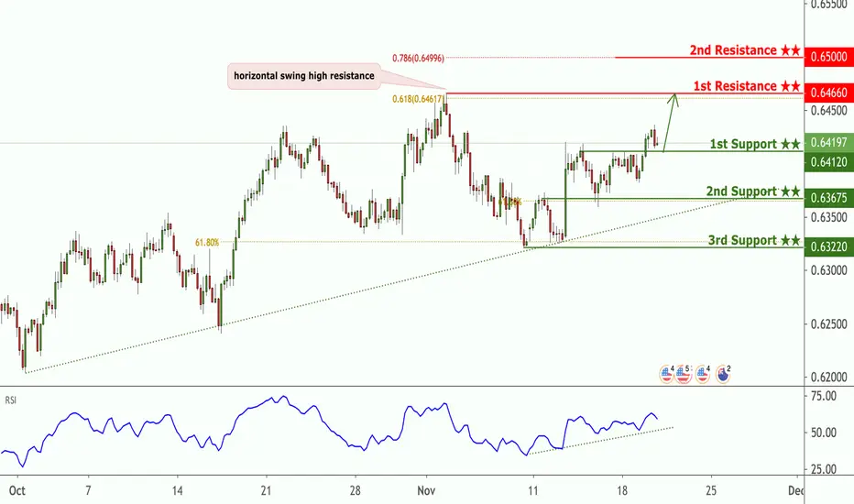Click the '18' date axis label
This screenshot has height=504, width=854.
pos(622,491)
